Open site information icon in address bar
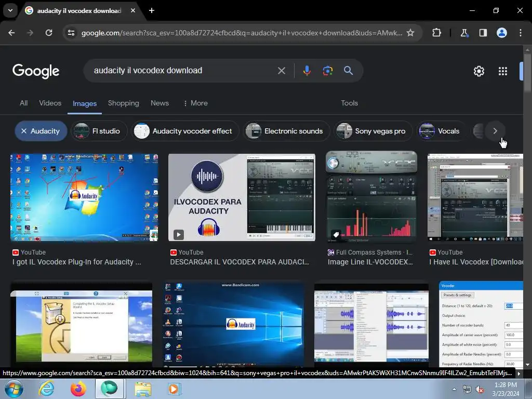 coord(71,33)
